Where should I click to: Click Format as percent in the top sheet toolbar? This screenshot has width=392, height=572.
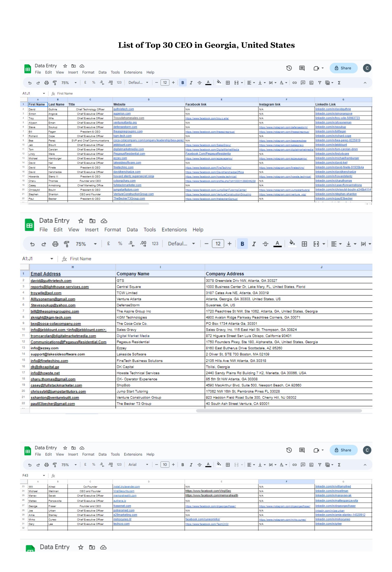click(x=94, y=82)
